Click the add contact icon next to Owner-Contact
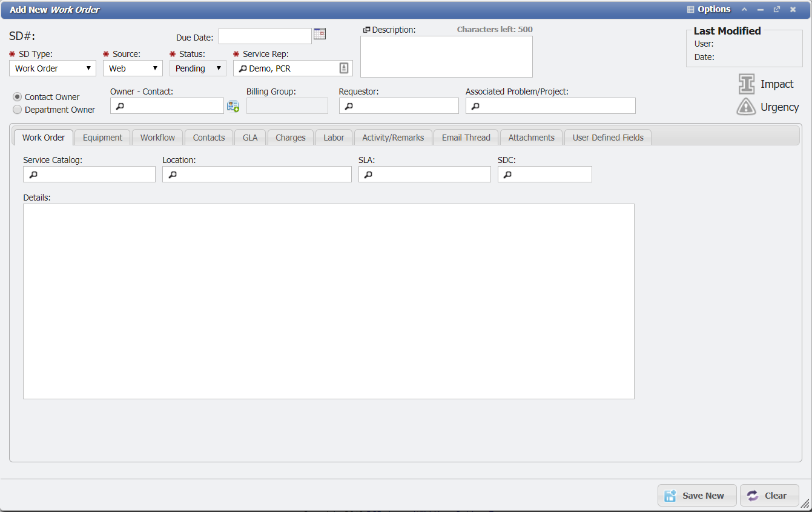Image resolution: width=812 pixels, height=512 pixels. [x=233, y=105]
